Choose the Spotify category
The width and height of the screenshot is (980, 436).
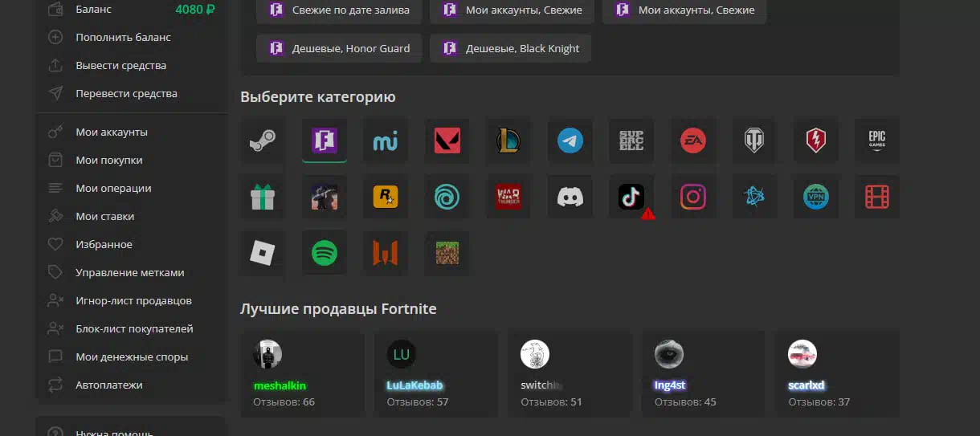coord(325,254)
